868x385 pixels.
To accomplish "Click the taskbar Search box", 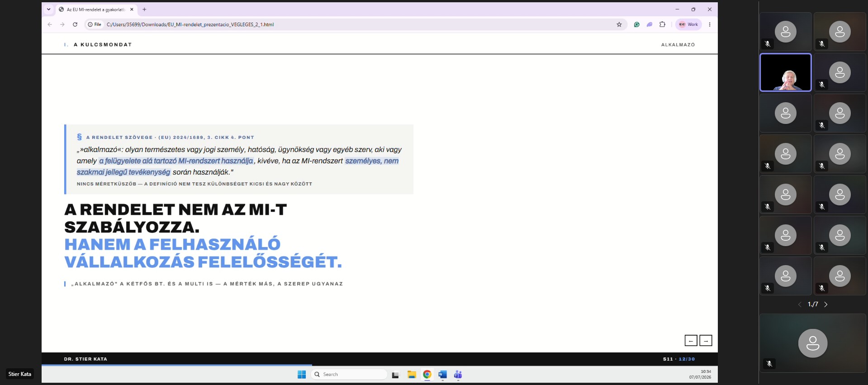I will 349,375.
